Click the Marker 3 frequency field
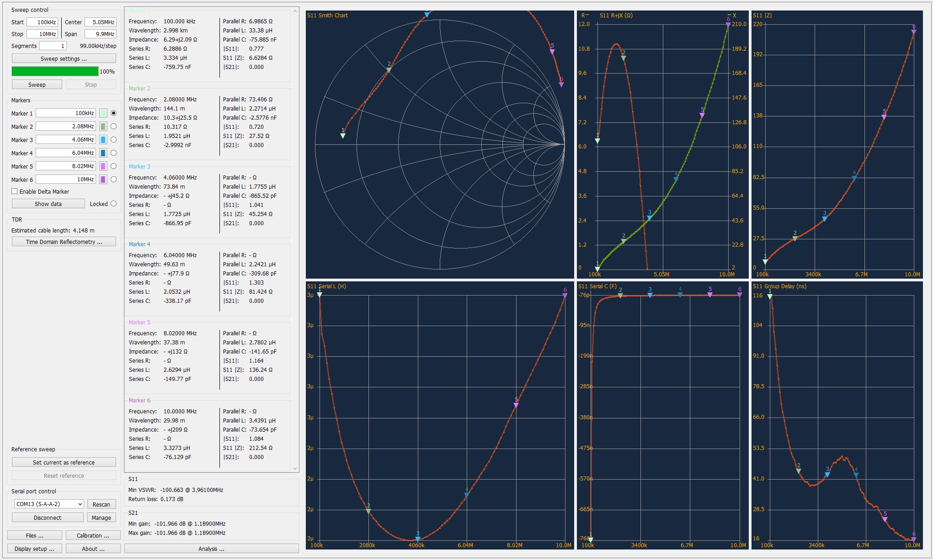The height and width of the screenshot is (560, 933). tap(66, 140)
